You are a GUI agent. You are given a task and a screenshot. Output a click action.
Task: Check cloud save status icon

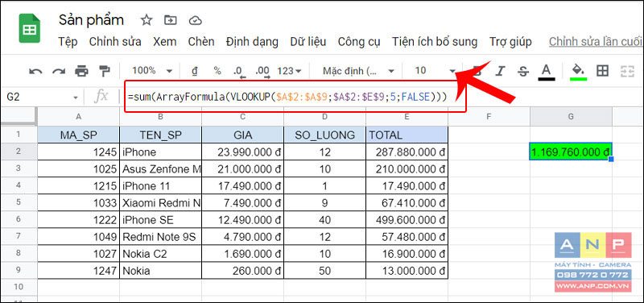tap(195, 20)
